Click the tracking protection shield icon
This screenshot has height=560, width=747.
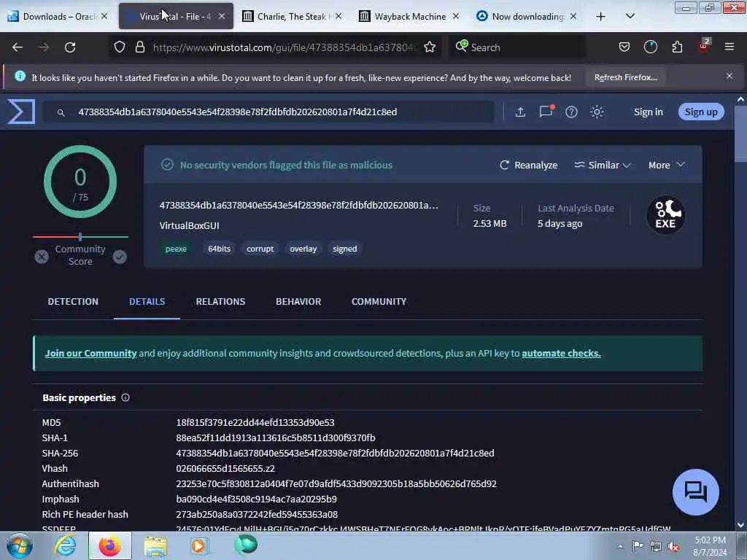[120, 47]
